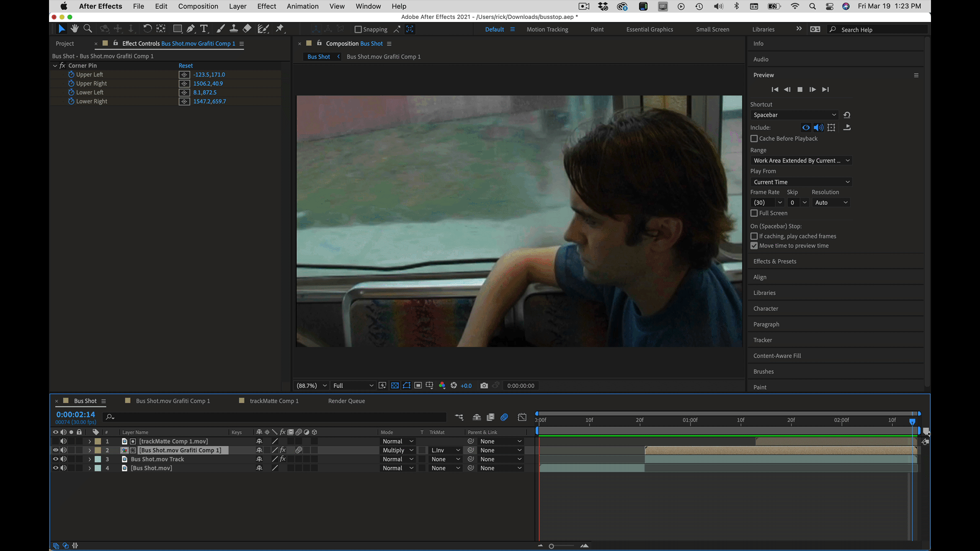Select the Pen tool

190,29
